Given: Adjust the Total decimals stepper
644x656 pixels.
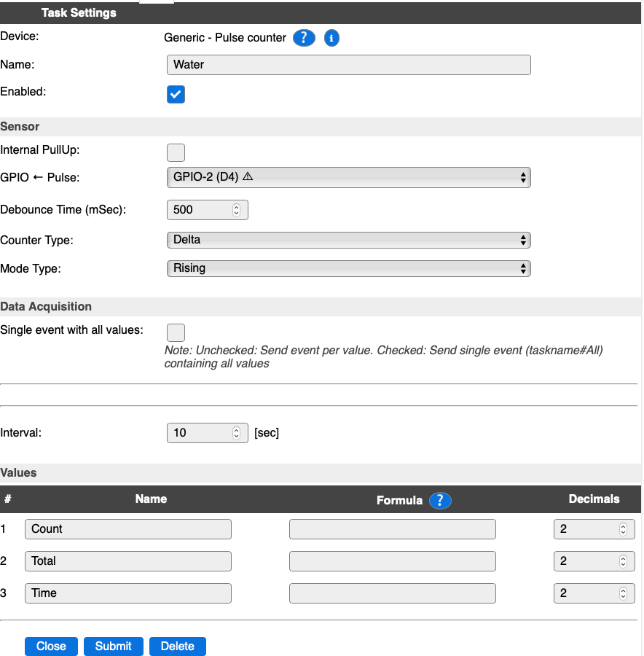Looking at the screenshot, I should click(623, 561).
